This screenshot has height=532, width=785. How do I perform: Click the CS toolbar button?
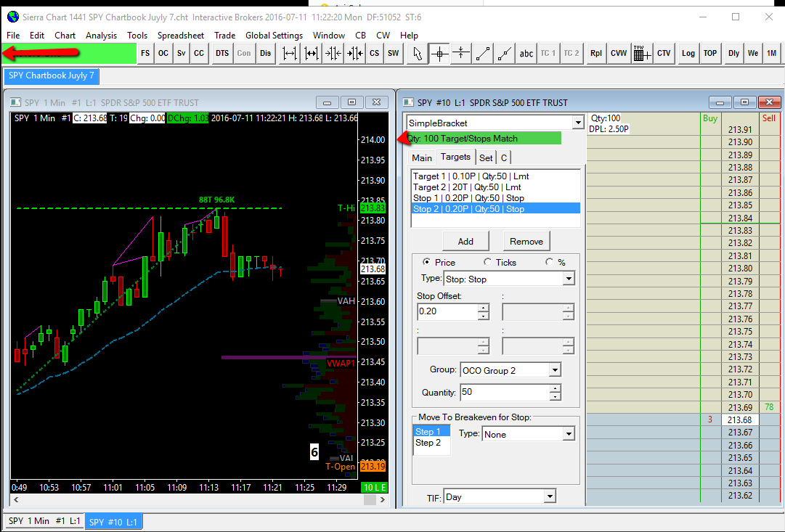[375, 53]
